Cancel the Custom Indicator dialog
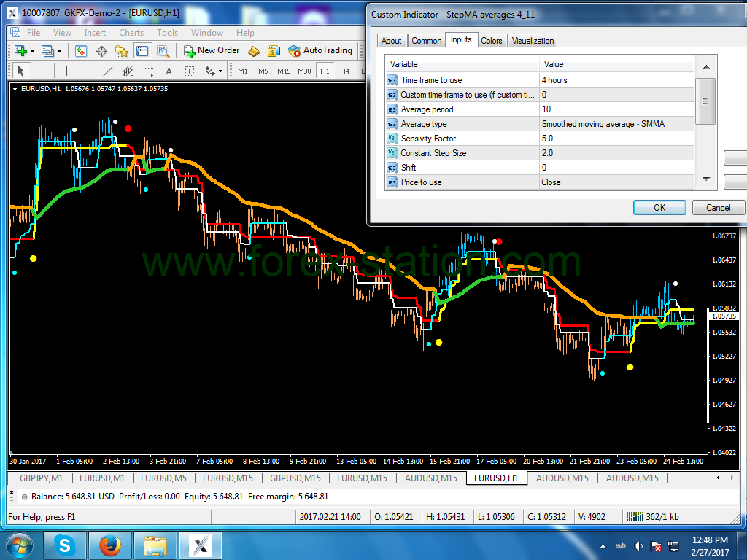This screenshot has width=747, height=560. coord(718,208)
